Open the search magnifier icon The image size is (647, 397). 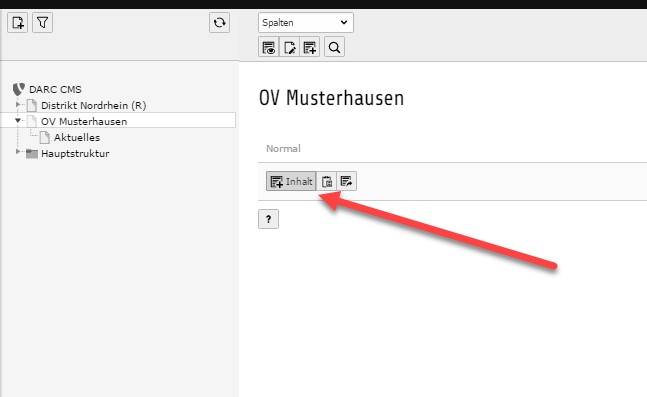pyautogui.click(x=334, y=47)
